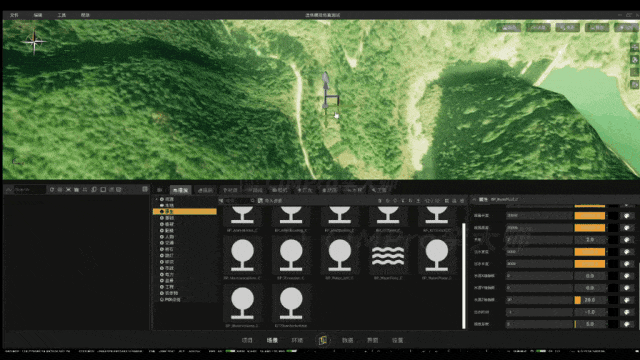Select the 工程 category in the asset tree
This screenshot has width=640, height=360.
pos(169,287)
